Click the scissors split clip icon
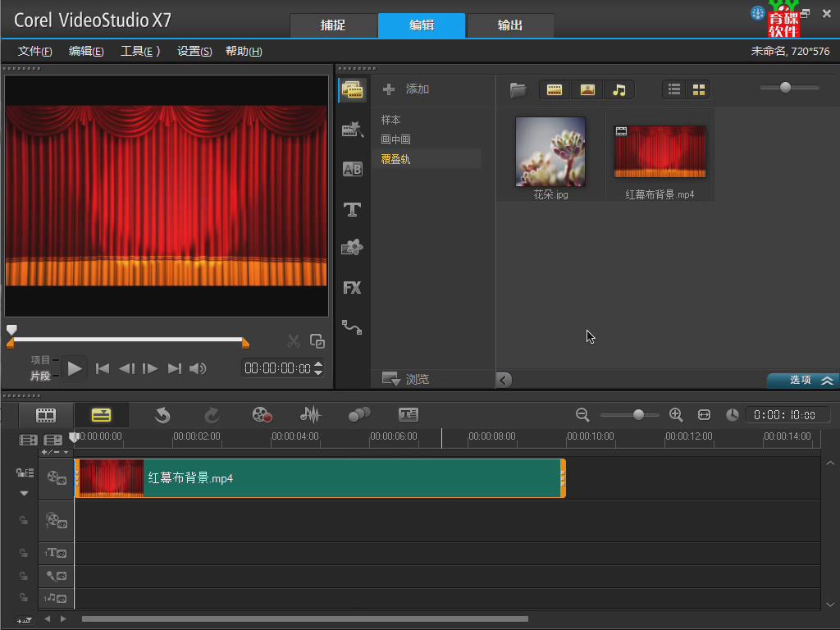840x630 pixels. coord(293,340)
